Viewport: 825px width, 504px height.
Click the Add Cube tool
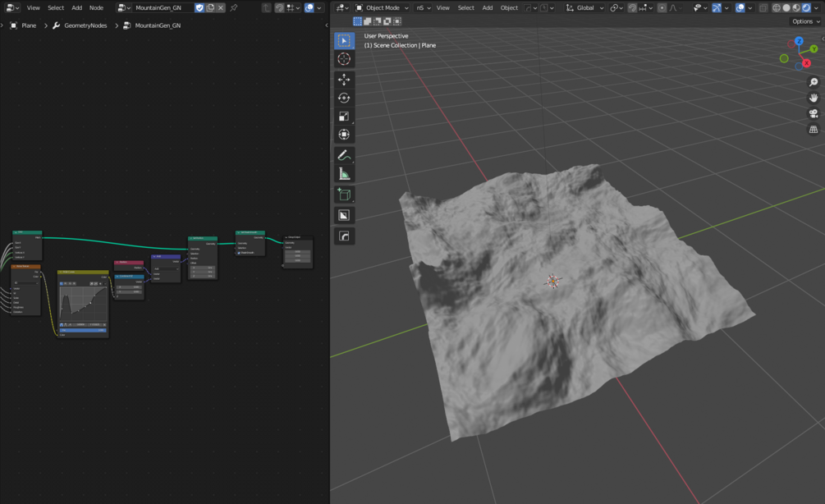point(344,195)
